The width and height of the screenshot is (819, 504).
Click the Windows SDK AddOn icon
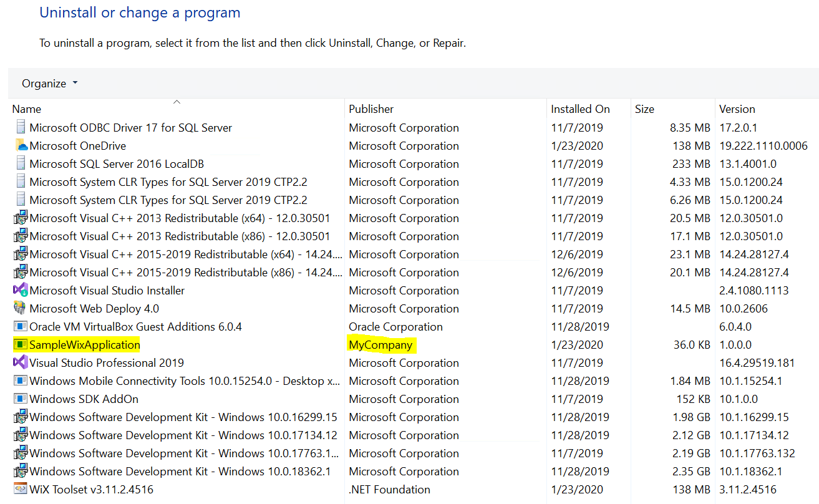[x=21, y=399]
